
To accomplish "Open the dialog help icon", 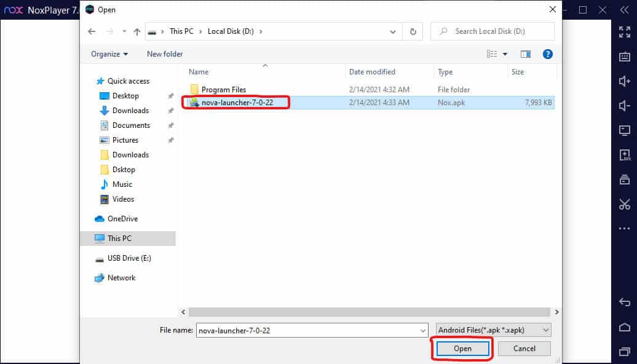I will pos(548,54).
